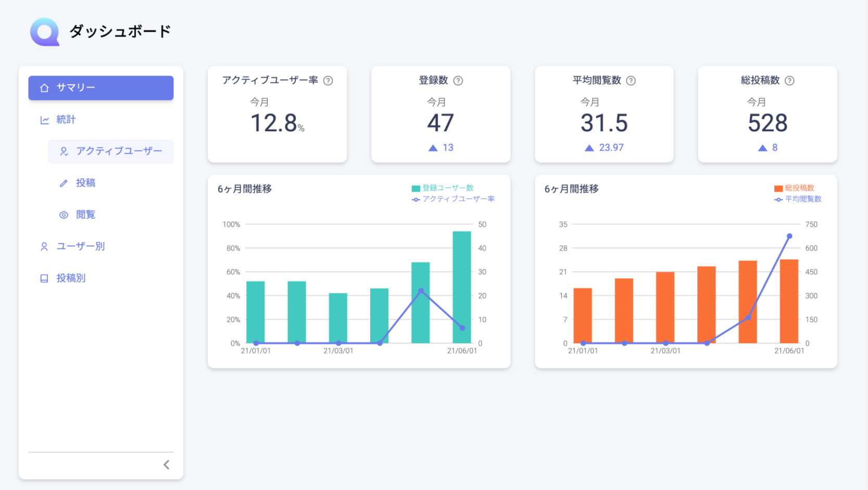Click the dashboard logo icon
The image size is (868, 490).
point(45,32)
